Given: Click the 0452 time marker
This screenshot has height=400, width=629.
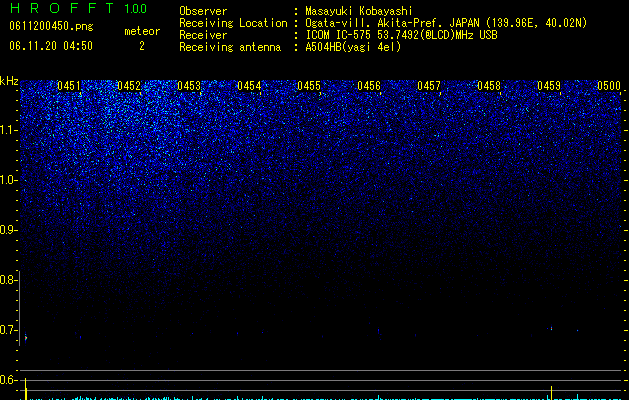Looking at the screenshot, I should click(129, 86).
